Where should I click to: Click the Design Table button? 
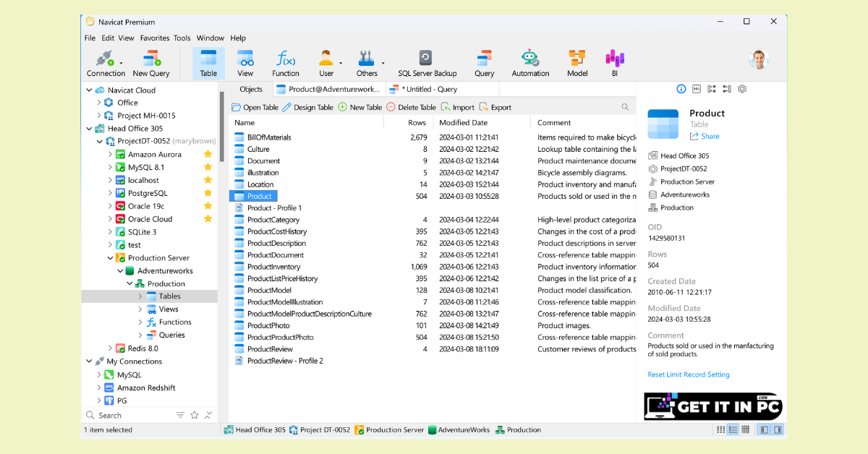click(x=307, y=107)
